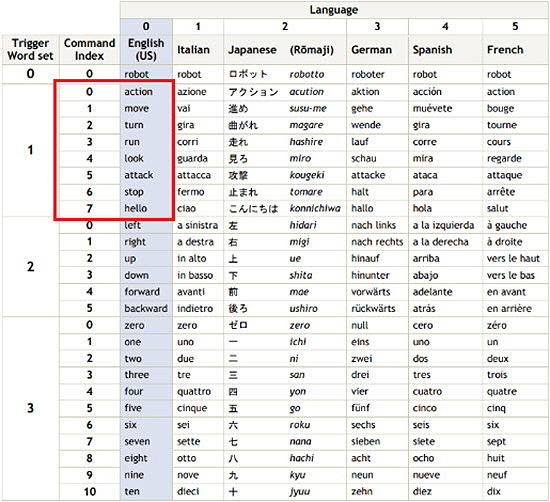
Task: Click the 'Command Index' header
Action: 89,49
